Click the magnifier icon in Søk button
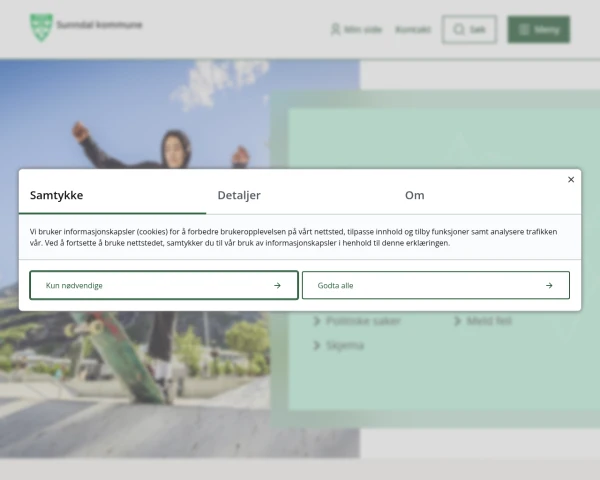 click(459, 29)
